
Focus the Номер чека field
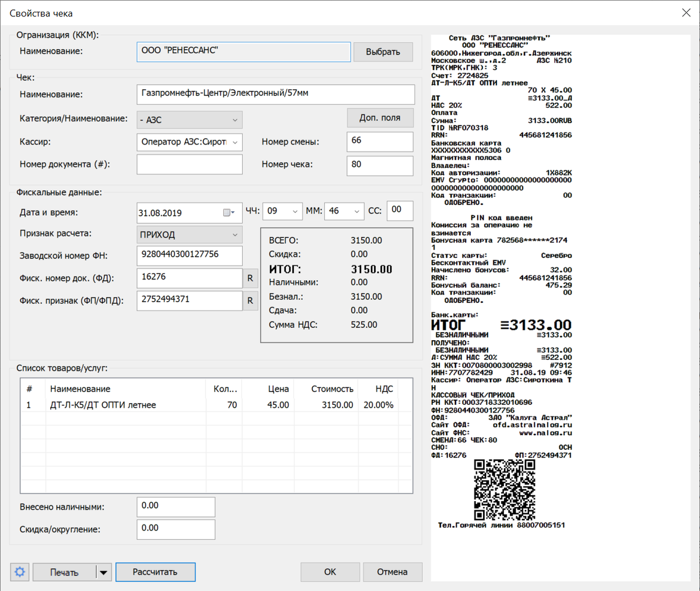(380, 165)
